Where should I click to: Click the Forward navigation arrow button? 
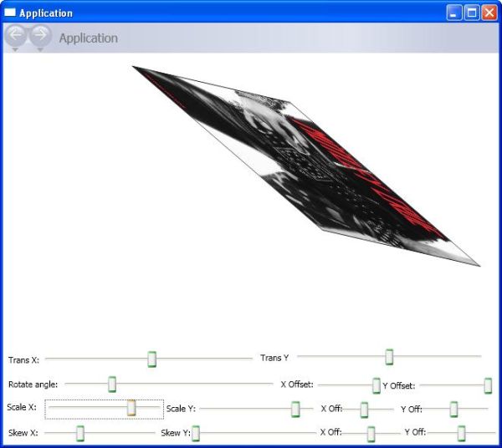(x=39, y=35)
